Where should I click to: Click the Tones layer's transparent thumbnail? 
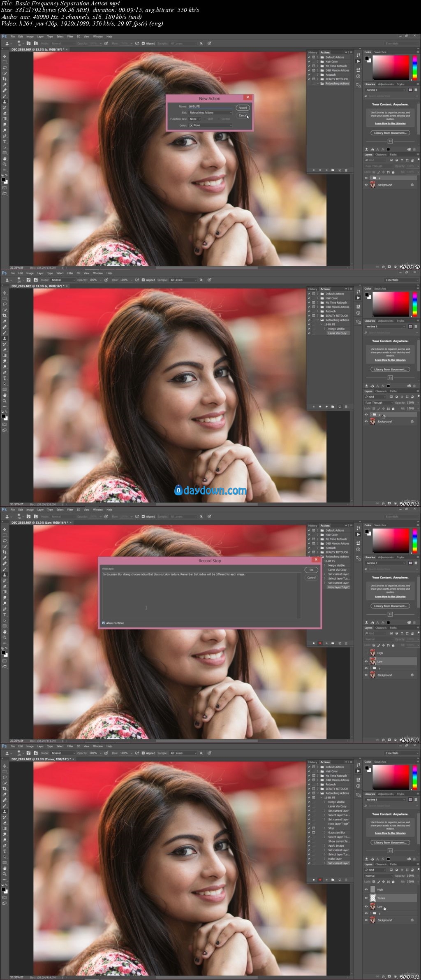(373, 898)
